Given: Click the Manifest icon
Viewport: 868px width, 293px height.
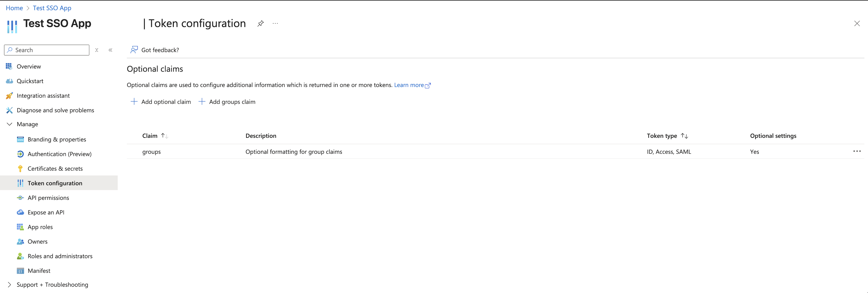Looking at the screenshot, I should [20, 271].
